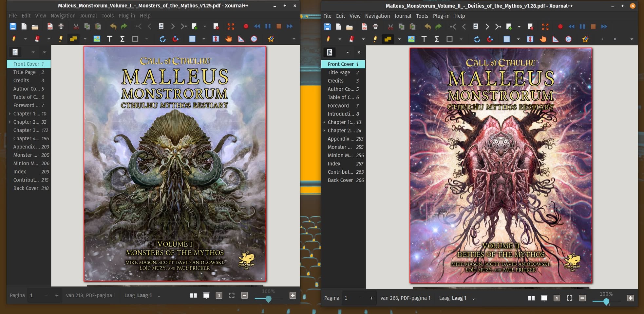Select Credits entry in Volume I outline
Screen dimensions: 644x314
pos(29,80)
